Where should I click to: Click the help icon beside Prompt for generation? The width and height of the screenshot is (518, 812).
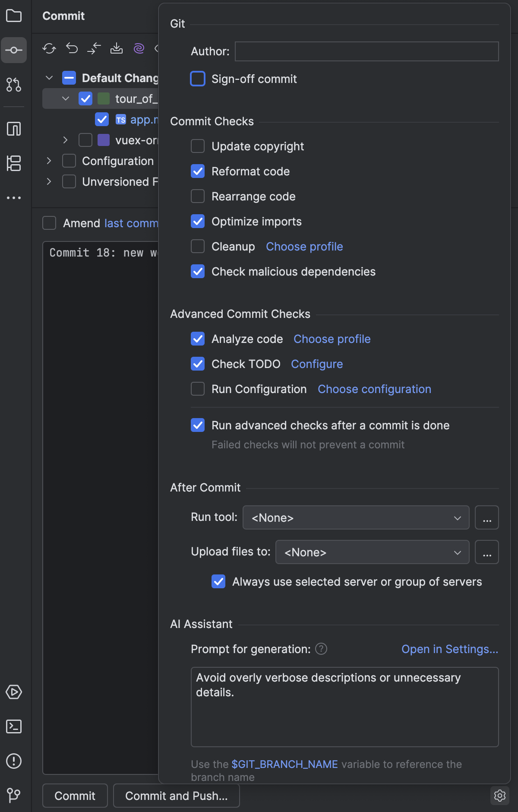(x=321, y=649)
